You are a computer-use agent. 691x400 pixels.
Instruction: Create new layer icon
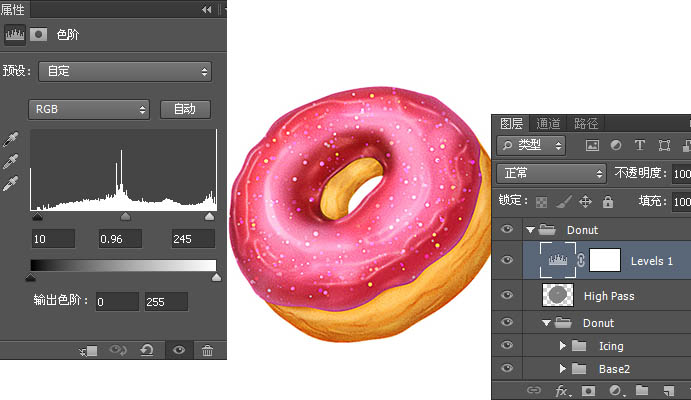pos(669,390)
